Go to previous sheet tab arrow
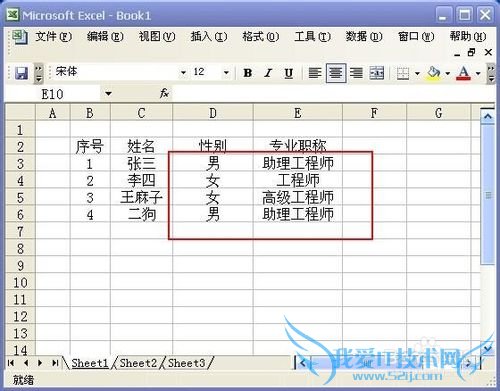500x391 pixels. [x=26, y=363]
